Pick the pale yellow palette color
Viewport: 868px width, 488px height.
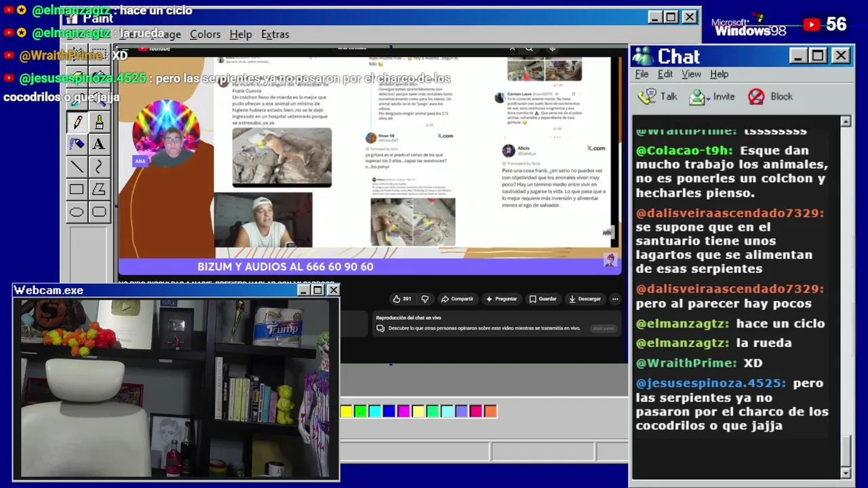point(418,411)
